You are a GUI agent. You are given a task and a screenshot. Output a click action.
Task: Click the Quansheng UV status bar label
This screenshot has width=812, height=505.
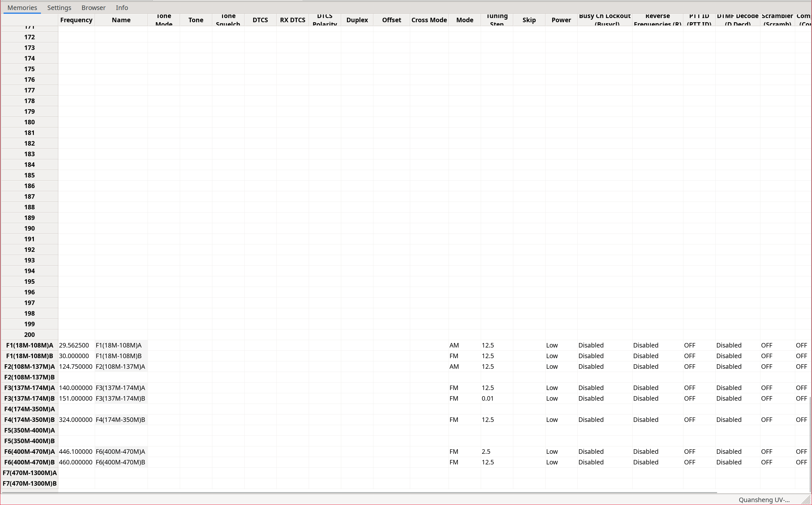click(764, 500)
